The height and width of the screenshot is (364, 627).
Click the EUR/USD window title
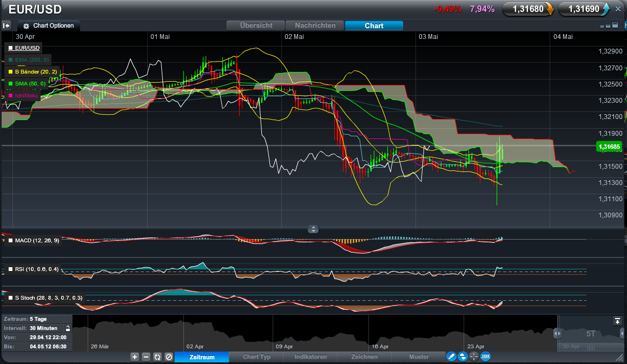[x=35, y=9]
